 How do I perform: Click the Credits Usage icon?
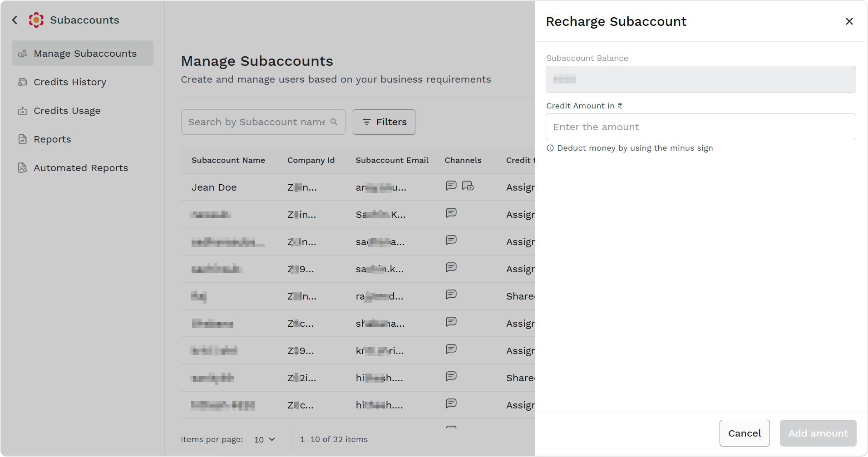point(23,111)
